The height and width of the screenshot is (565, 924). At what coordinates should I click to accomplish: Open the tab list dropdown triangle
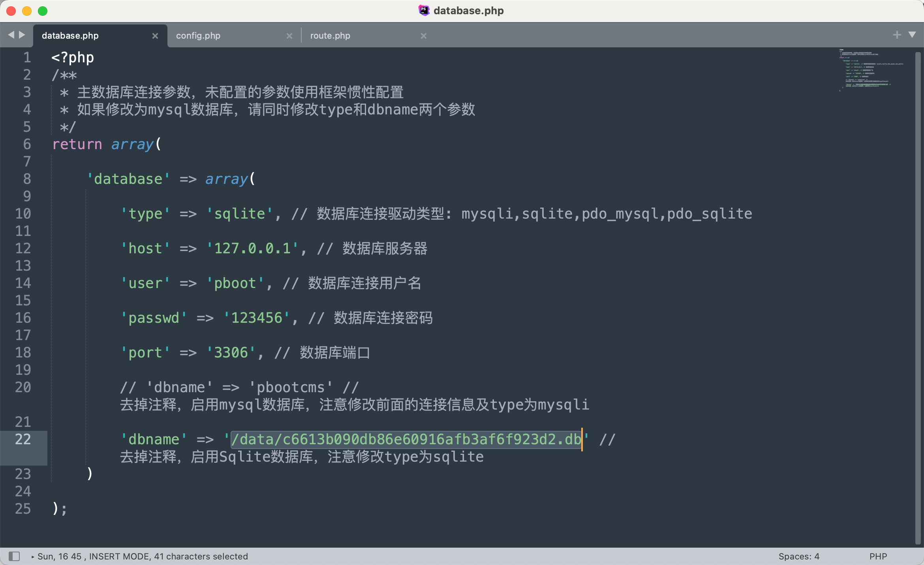(x=912, y=35)
